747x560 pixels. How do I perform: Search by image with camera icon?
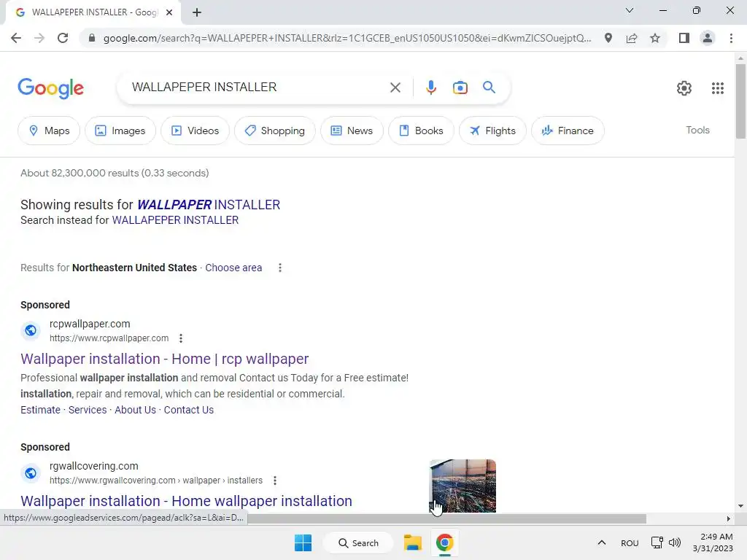pyautogui.click(x=460, y=87)
